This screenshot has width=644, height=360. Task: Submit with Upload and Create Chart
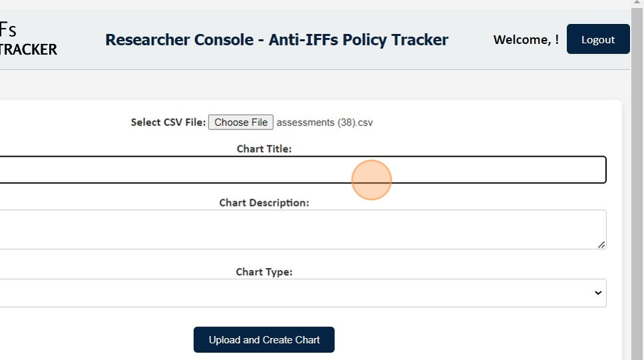[x=264, y=340]
